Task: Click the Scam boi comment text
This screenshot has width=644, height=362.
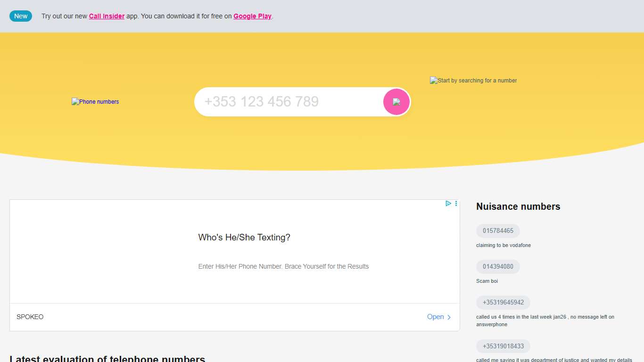Action: tap(487, 281)
